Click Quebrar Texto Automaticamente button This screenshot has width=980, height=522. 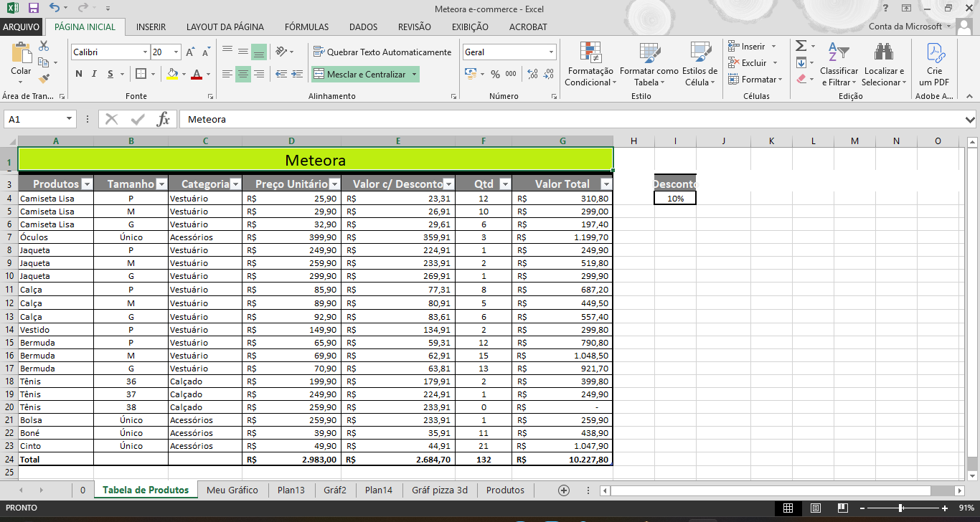click(x=382, y=52)
